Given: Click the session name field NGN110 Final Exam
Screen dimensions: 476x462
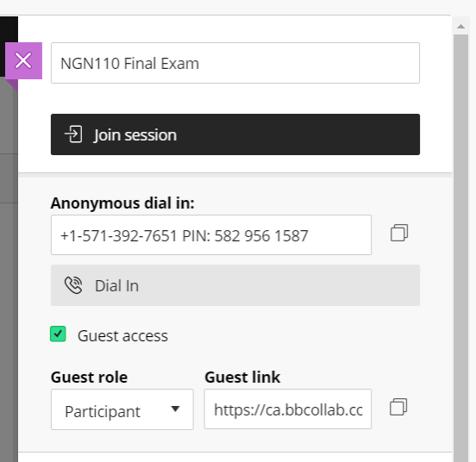Looking at the screenshot, I should (x=235, y=63).
